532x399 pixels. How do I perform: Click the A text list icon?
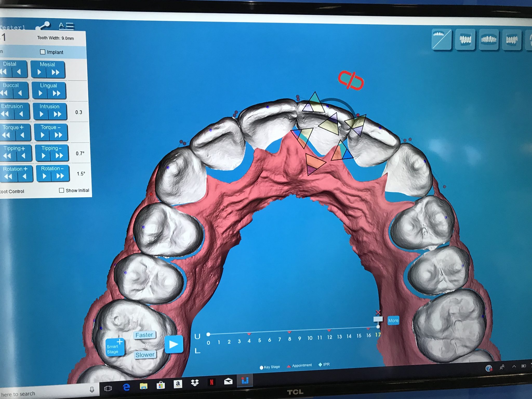click(x=66, y=26)
